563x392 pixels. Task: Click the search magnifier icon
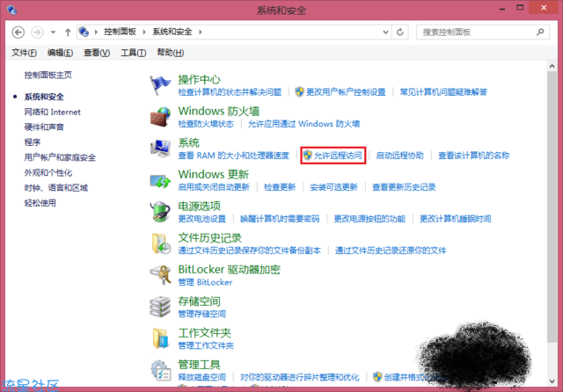[540, 33]
